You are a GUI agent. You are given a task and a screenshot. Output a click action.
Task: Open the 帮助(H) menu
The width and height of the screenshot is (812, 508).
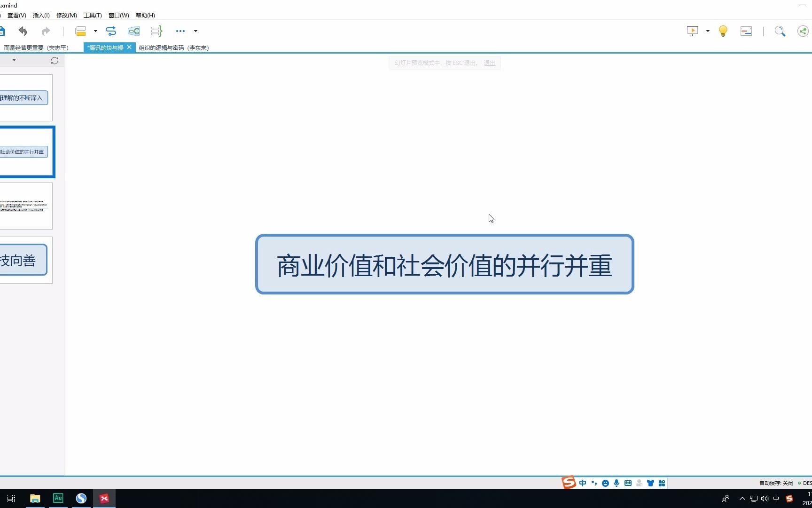click(x=146, y=15)
